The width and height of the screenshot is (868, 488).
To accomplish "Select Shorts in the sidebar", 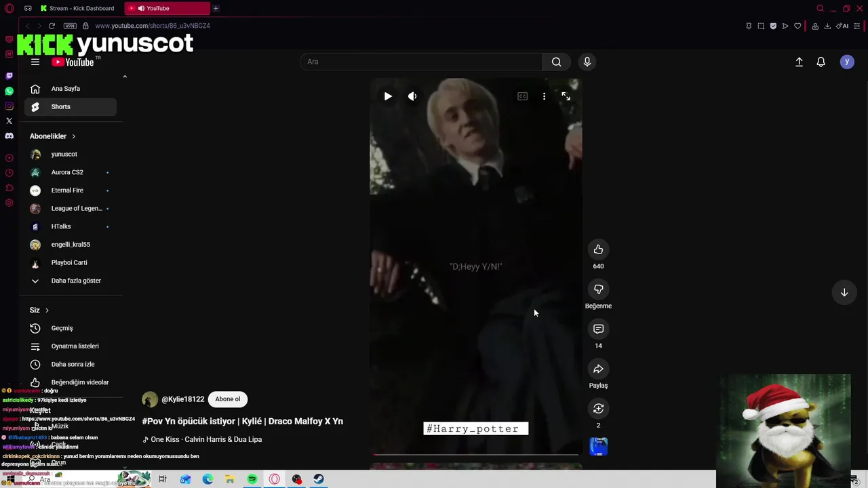I will 71,106.
